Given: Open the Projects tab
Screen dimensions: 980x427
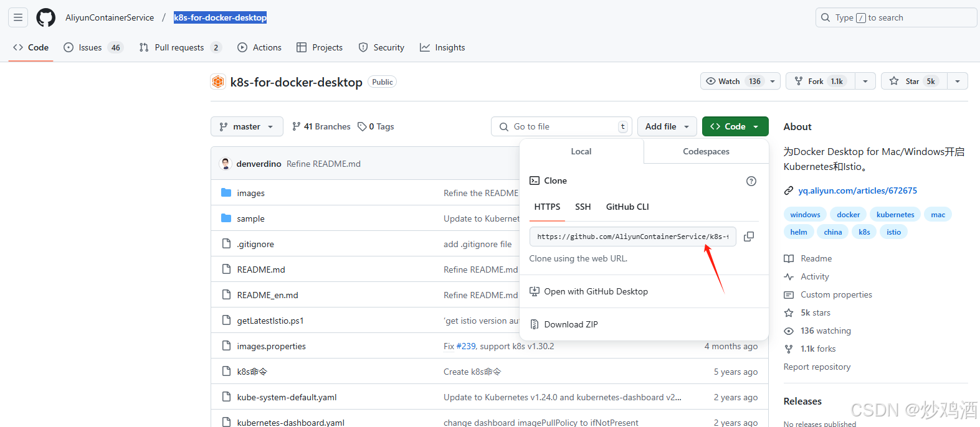Looking at the screenshot, I should [320, 47].
